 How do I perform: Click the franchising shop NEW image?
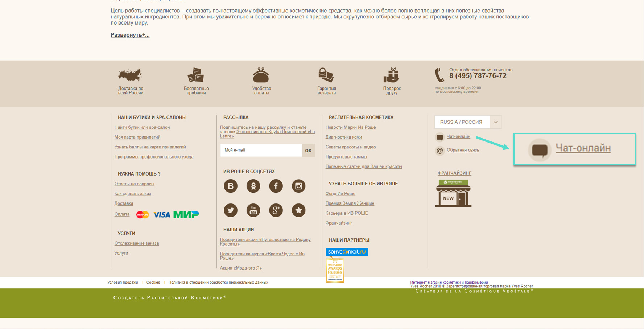click(x=453, y=193)
